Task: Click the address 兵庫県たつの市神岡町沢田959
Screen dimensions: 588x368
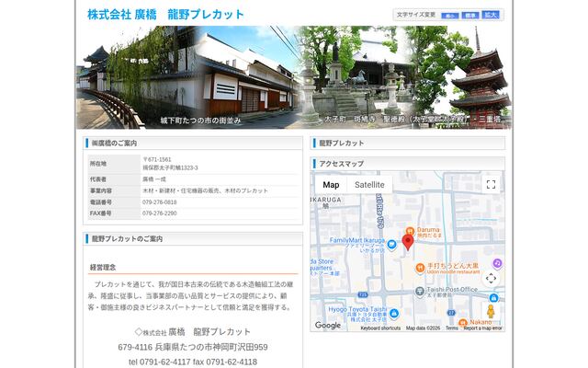Action: (211, 347)
